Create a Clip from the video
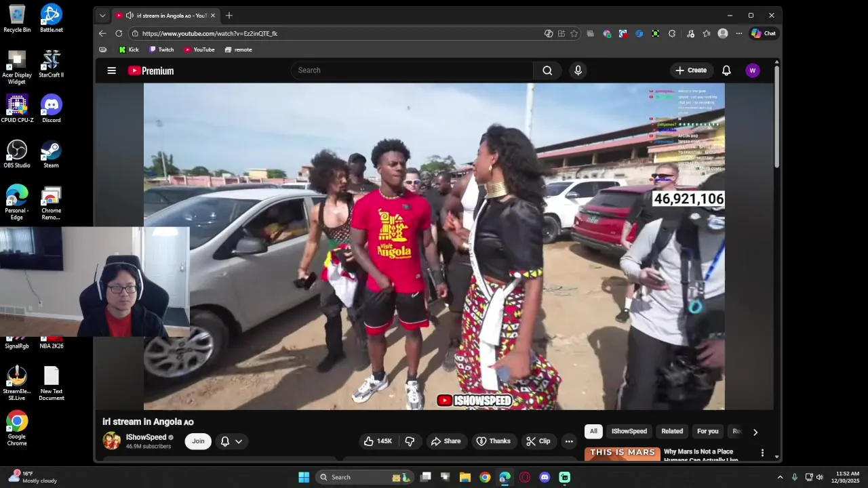The width and height of the screenshot is (868, 488). [x=538, y=441]
